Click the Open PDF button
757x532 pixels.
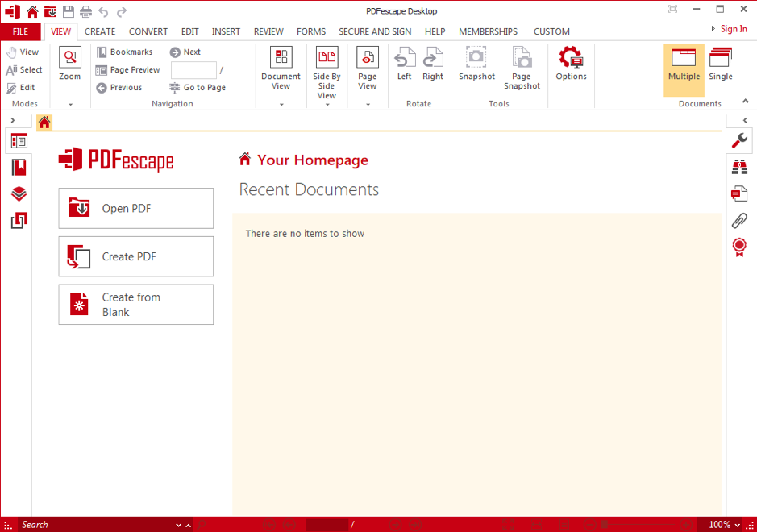(x=136, y=209)
